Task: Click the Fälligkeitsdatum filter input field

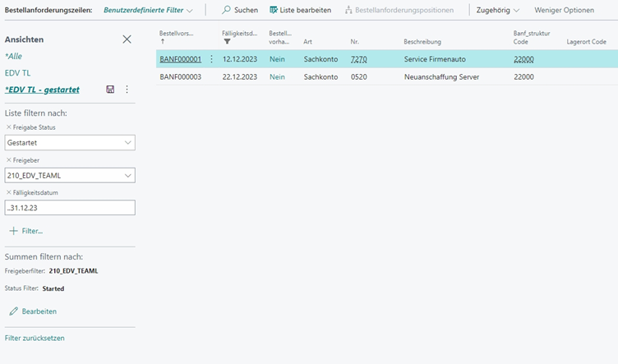Action: [70, 208]
